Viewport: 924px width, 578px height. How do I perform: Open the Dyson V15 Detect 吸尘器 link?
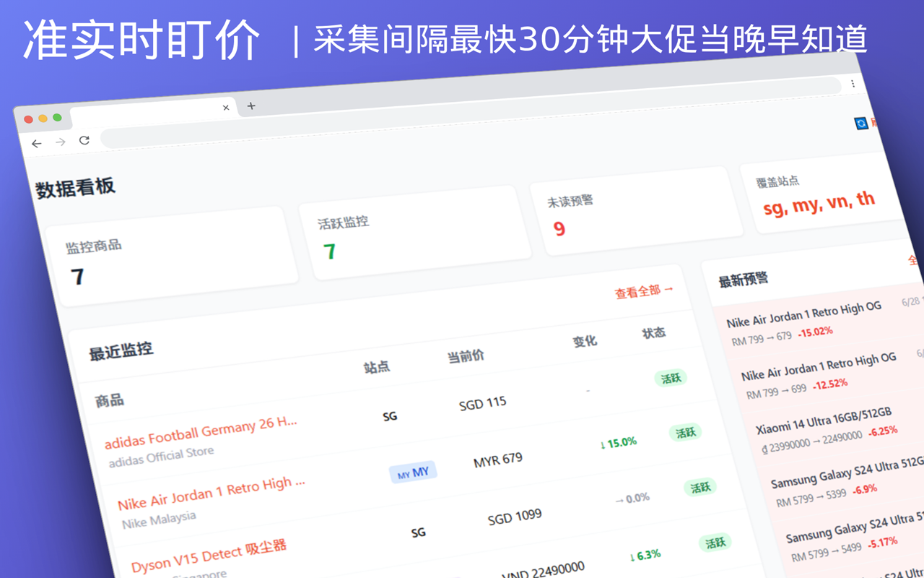[x=209, y=555]
